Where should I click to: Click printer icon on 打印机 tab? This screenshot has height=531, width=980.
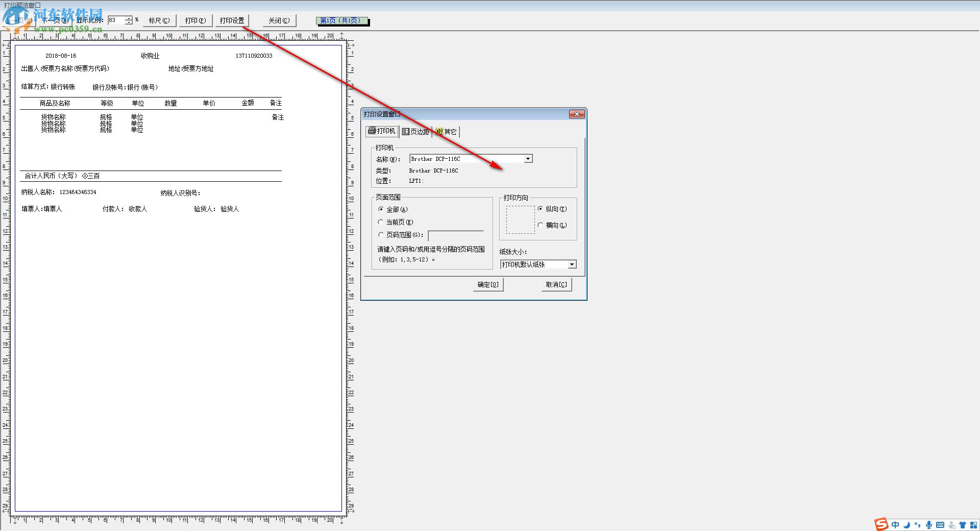point(372,131)
